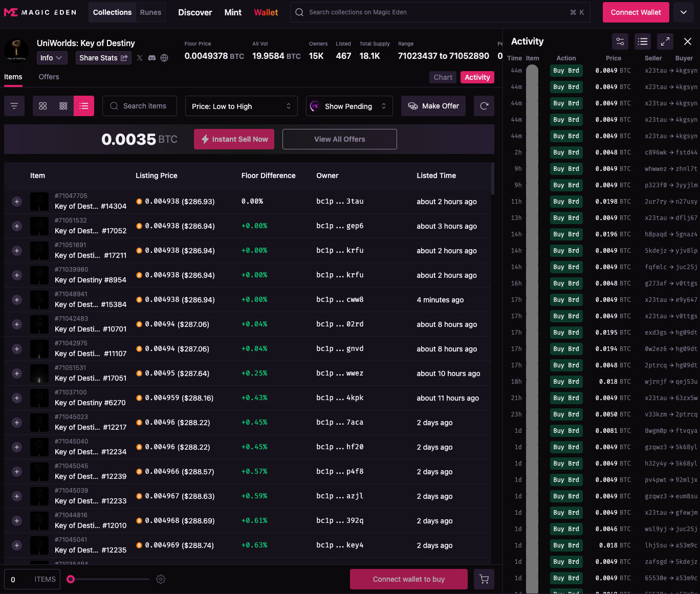700x594 pixels.
Task: Open the Runes tab
Action: point(150,12)
